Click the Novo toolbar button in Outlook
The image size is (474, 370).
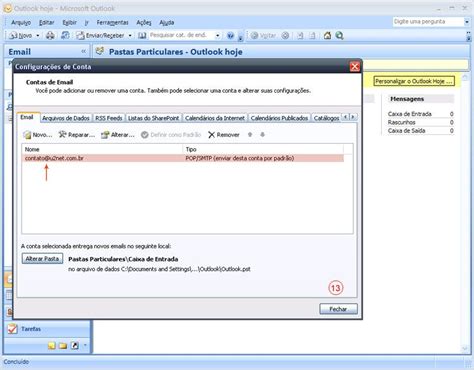(21, 35)
